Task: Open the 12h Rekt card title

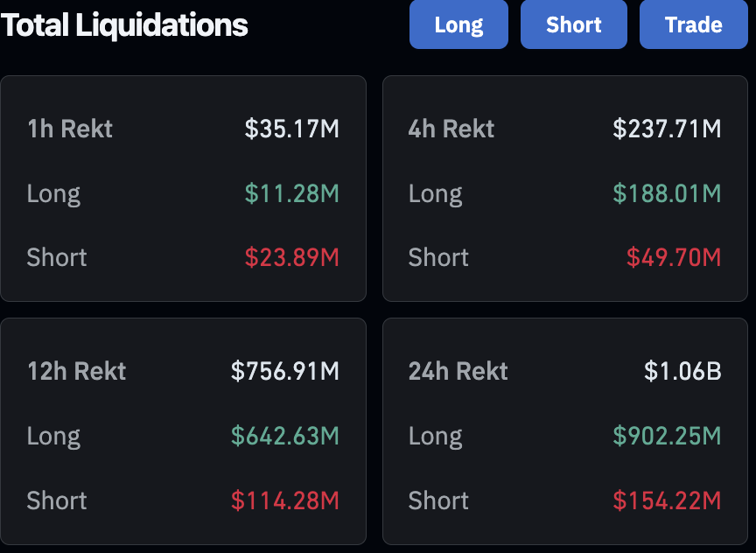Action: click(x=77, y=371)
